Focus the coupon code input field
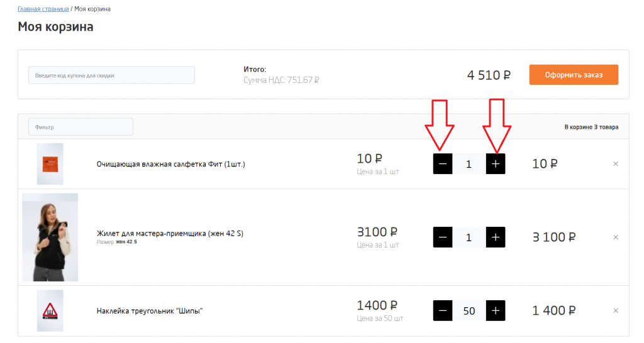 [x=111, y=75]
